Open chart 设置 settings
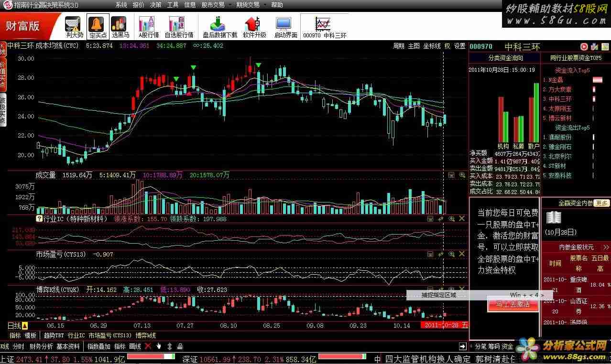The height and width of the screenshot is (364, 611). pos(459,46)
